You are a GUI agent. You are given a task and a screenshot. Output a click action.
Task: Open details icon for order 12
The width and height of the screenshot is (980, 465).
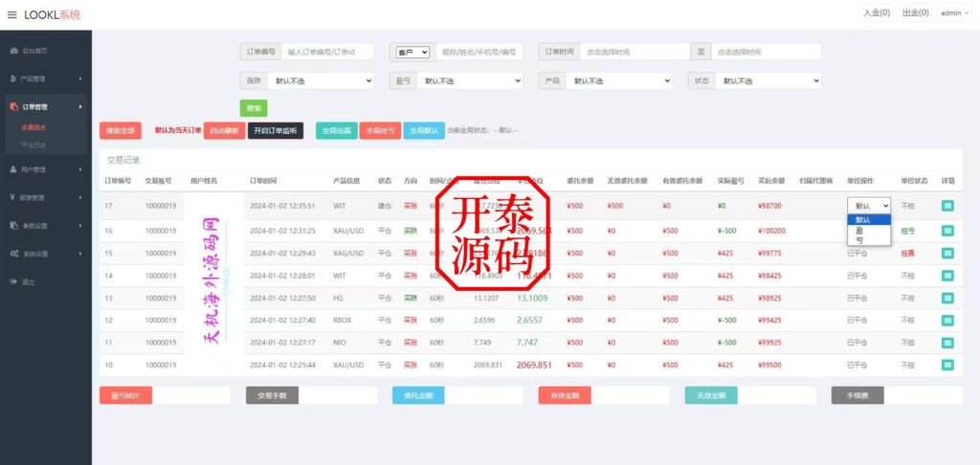(947, 320)
